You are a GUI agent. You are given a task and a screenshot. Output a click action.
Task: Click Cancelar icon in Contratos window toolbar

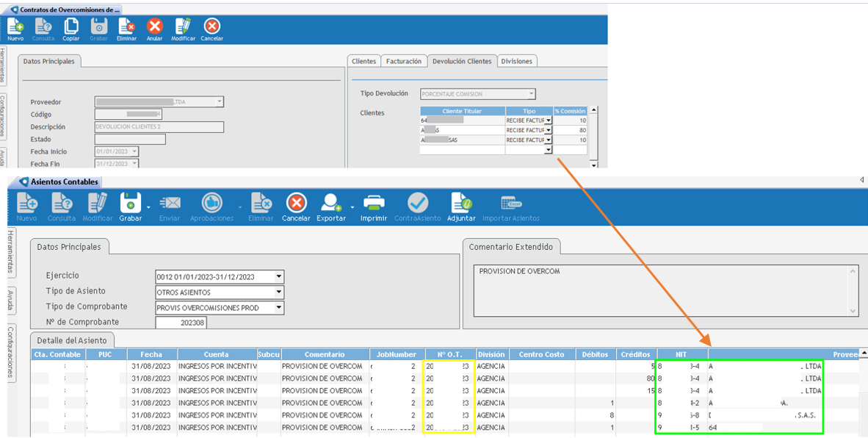[x=211, y=26]
